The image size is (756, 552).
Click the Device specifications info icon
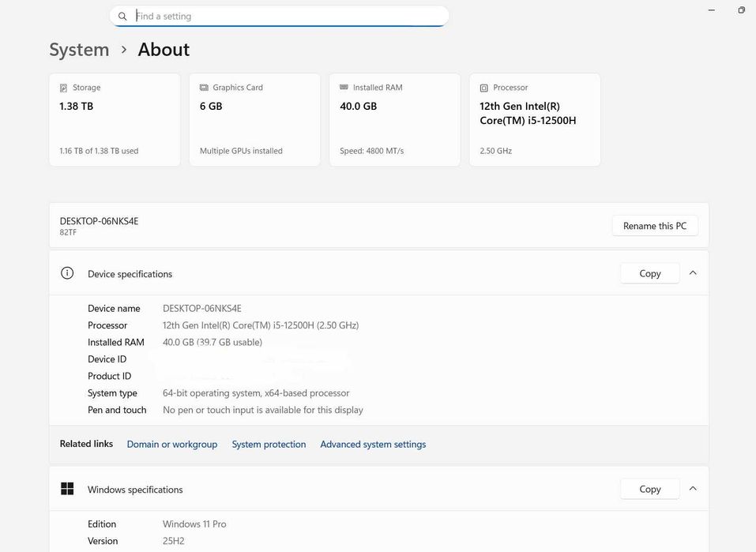67,273
